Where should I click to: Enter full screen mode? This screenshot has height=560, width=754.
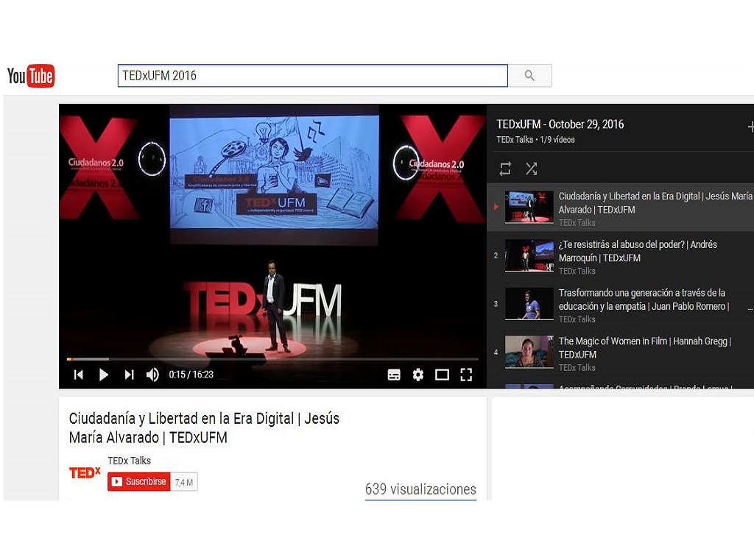[x=466, y=375]
